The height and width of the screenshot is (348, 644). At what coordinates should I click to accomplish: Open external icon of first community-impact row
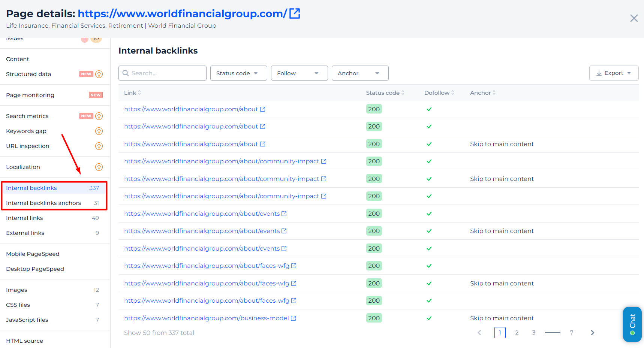324,161
